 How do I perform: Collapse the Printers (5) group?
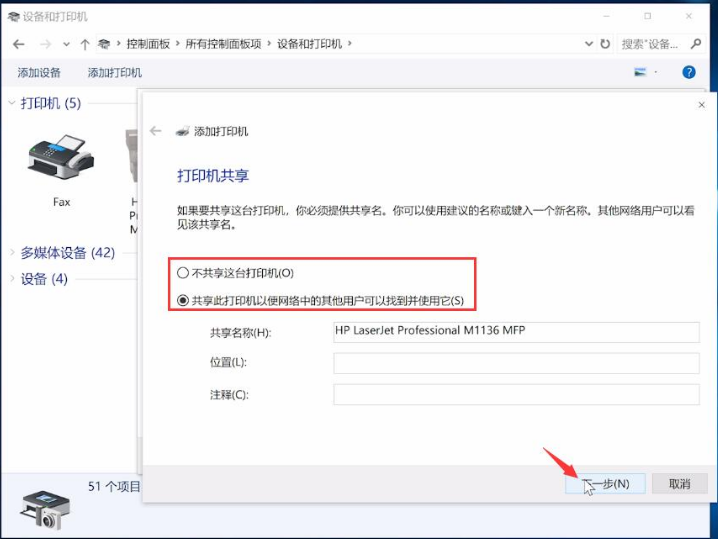12,103
